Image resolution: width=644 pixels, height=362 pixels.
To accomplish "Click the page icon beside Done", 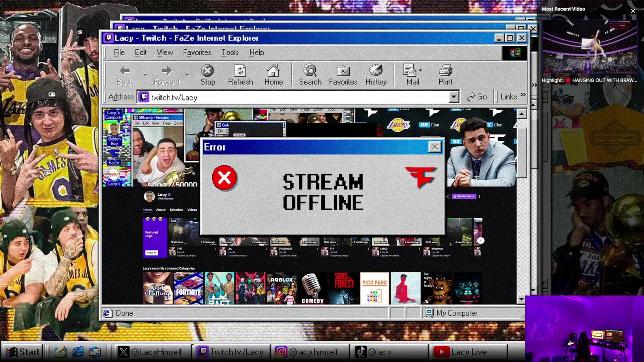I will coord(108,313).
